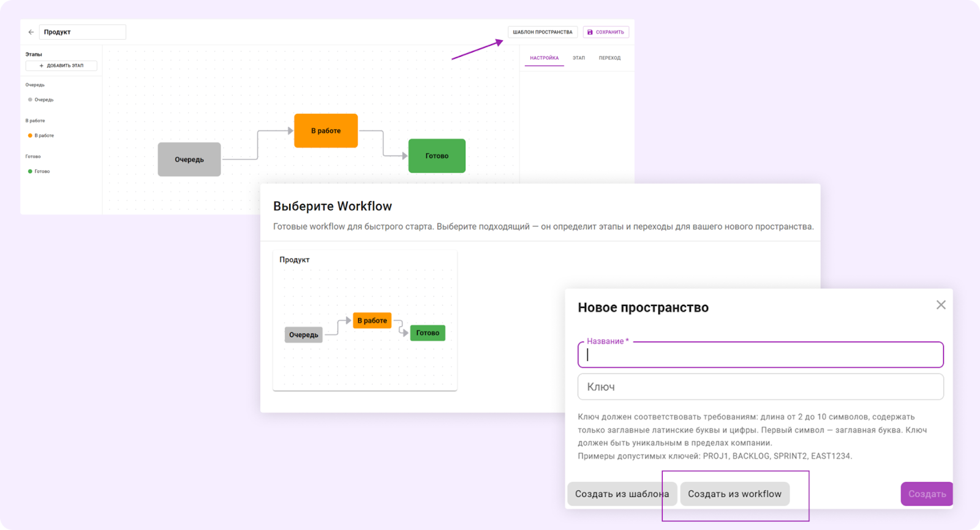
Task: Close the Новое пространство dialog
Action: [x=941, y=305]
